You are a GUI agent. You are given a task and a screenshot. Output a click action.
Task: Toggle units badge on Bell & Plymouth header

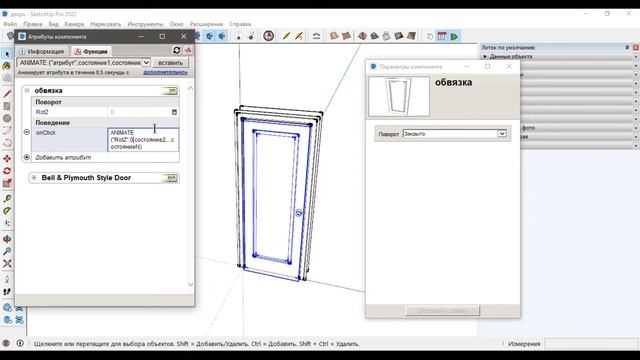point(170,178)
